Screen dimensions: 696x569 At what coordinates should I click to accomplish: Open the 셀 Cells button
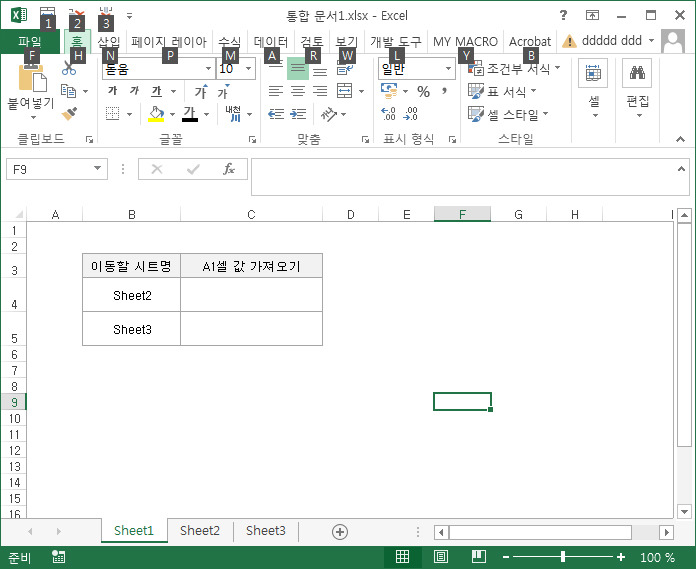point(593,89)
